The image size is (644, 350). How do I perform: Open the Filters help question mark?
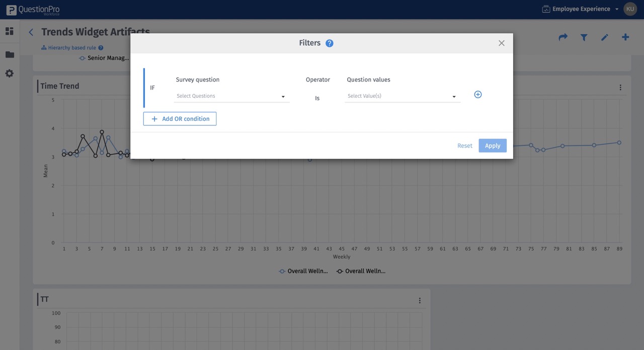coord(330,43)
